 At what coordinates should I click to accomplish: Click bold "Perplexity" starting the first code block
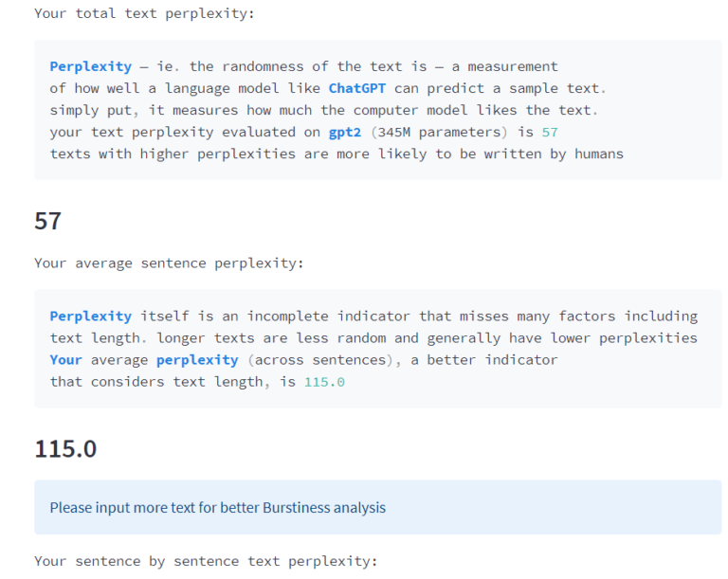pos(90,66)
